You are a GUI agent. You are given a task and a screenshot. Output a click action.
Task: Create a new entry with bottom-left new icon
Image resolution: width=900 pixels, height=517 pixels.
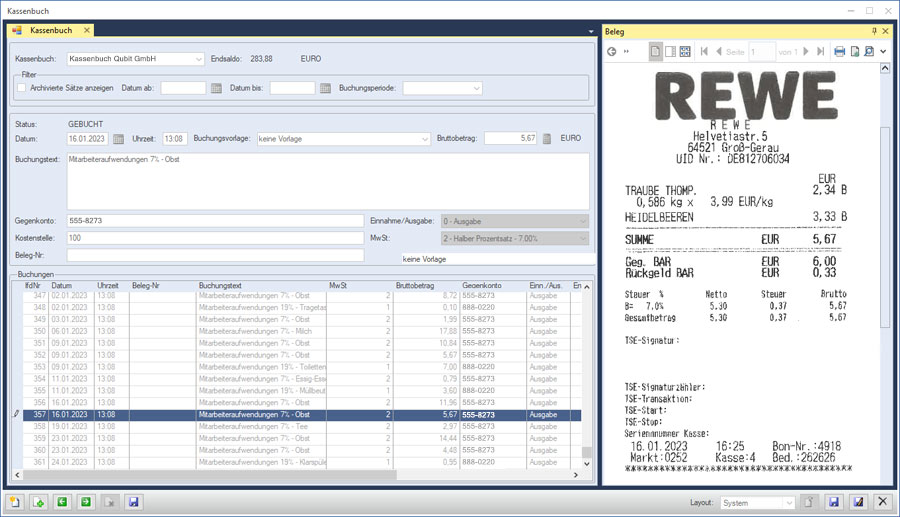14,502
